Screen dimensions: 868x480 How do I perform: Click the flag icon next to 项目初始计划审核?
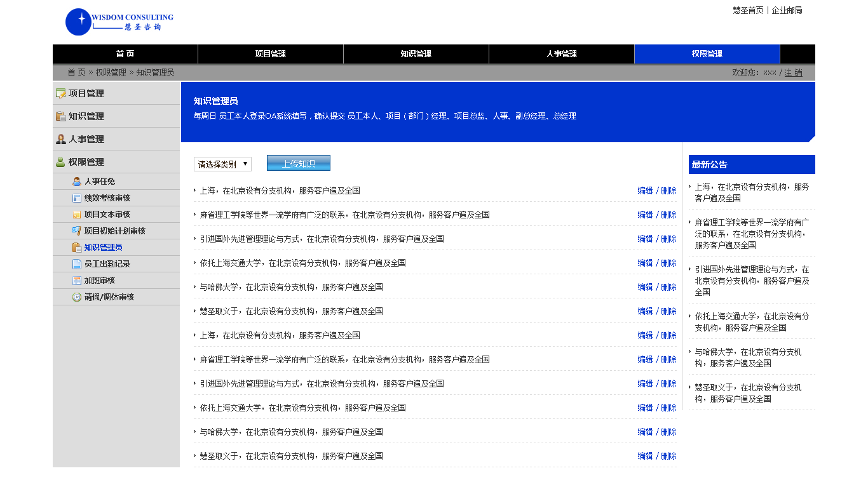click(77, 231)
